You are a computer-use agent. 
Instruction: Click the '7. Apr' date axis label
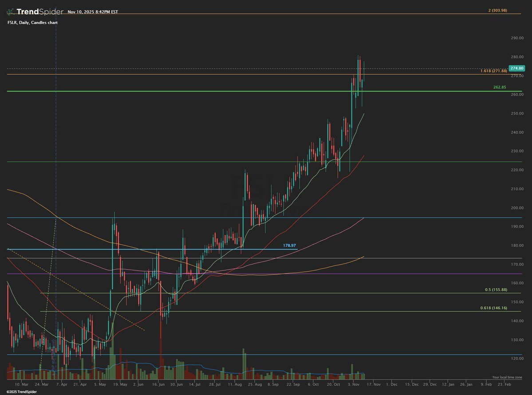coord(62,384)
